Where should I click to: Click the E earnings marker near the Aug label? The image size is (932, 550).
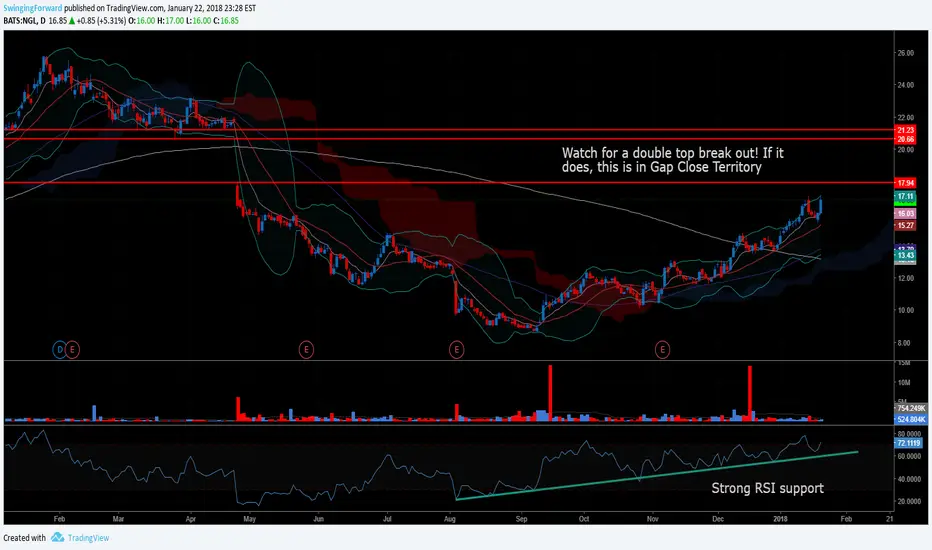coord(456,350)
